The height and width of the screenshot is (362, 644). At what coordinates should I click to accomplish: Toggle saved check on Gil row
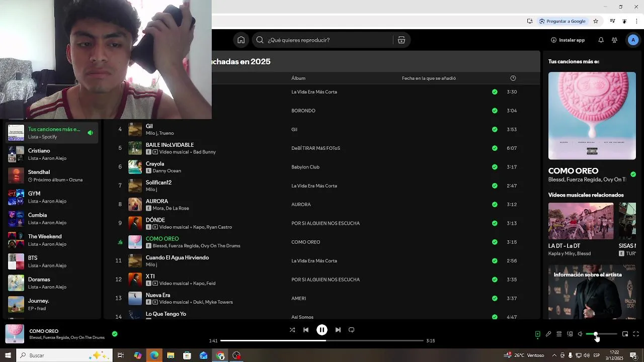click(495, 129)
